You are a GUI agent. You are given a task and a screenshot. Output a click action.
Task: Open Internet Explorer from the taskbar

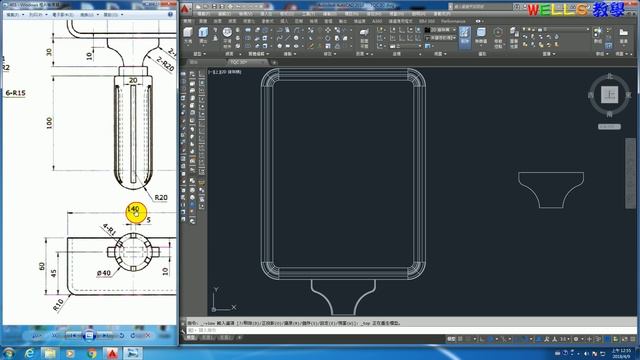(x=29, y=353)
